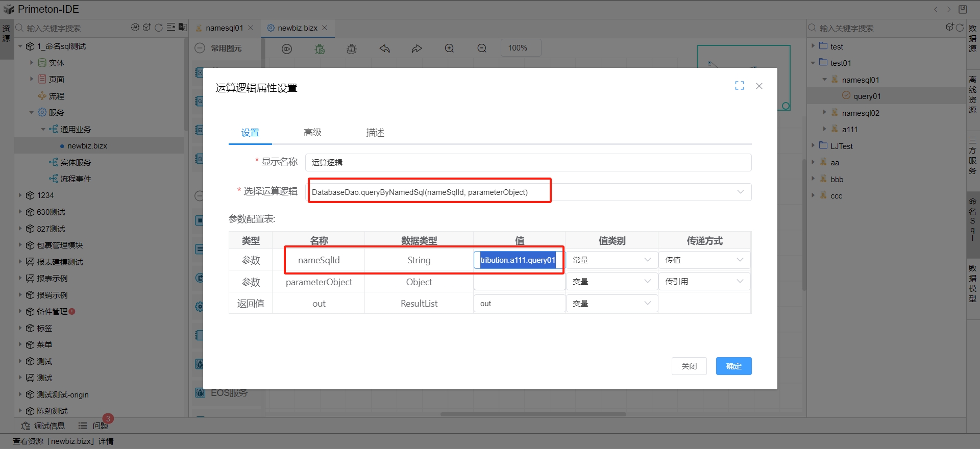Click the undo arrow in the editor toolbar

tap(384, 48)
